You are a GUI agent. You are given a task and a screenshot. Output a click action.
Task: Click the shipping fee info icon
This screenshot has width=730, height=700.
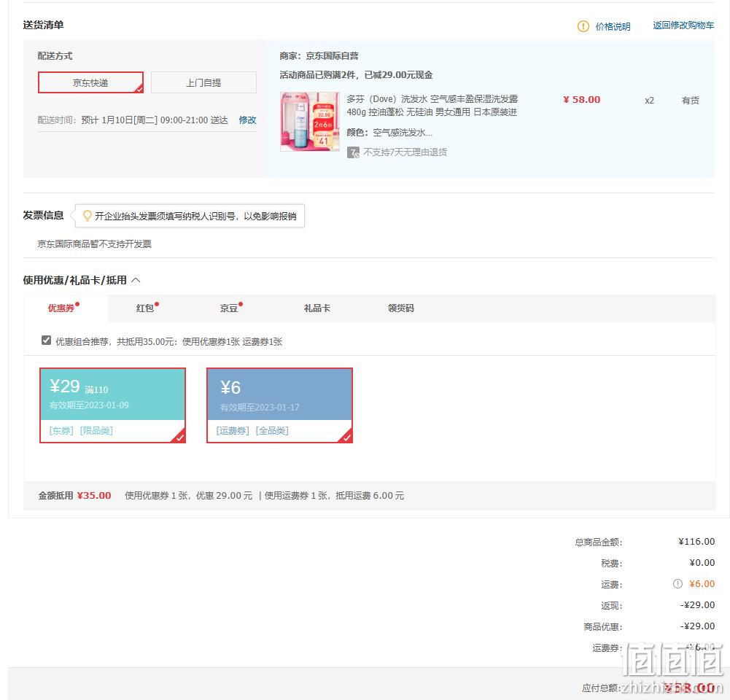tap(677, 583)
